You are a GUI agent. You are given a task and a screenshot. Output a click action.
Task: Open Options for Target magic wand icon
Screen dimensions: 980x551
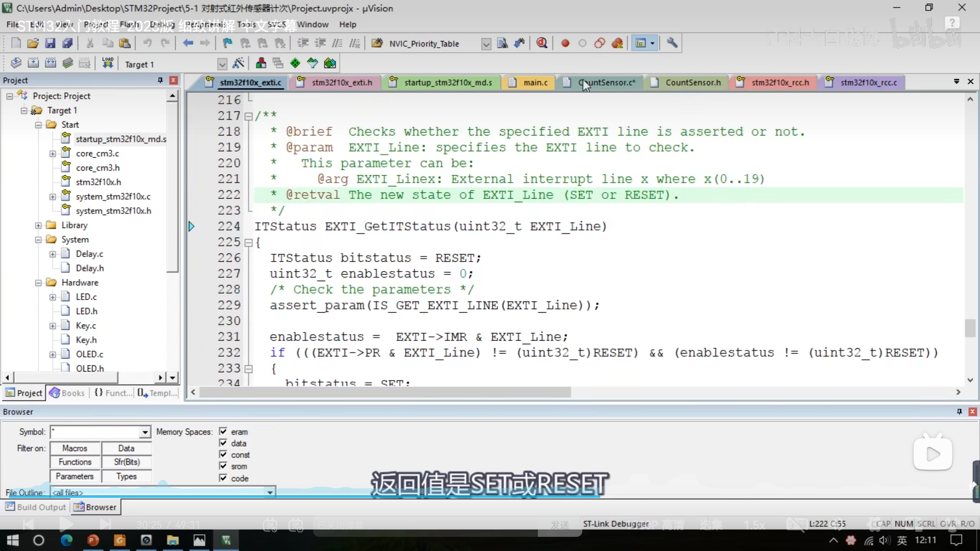tap(238, 64)
